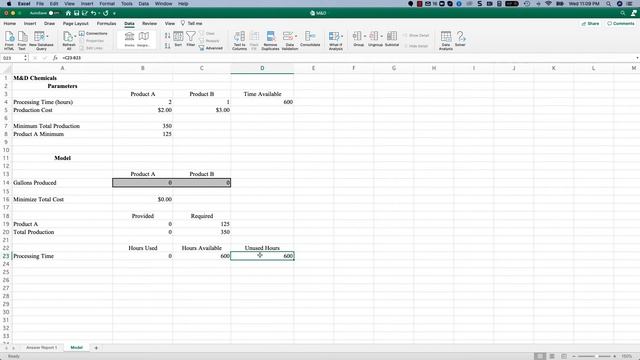Viewport: 640px width, 360px height.
Task: Save the workbook with the disk icon
Action: click(76, 13)
